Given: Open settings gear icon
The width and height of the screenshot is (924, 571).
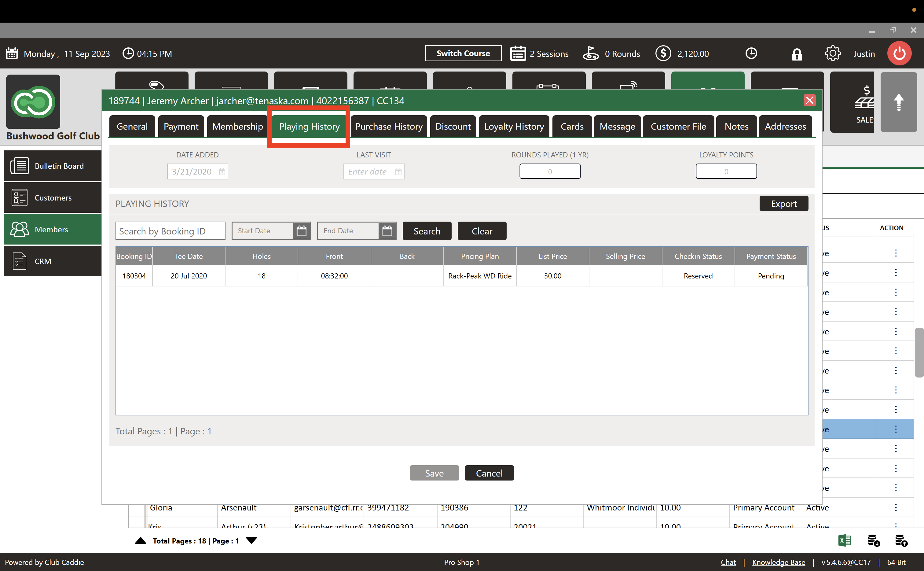Looking at the screenshot, I should point(832,53).
